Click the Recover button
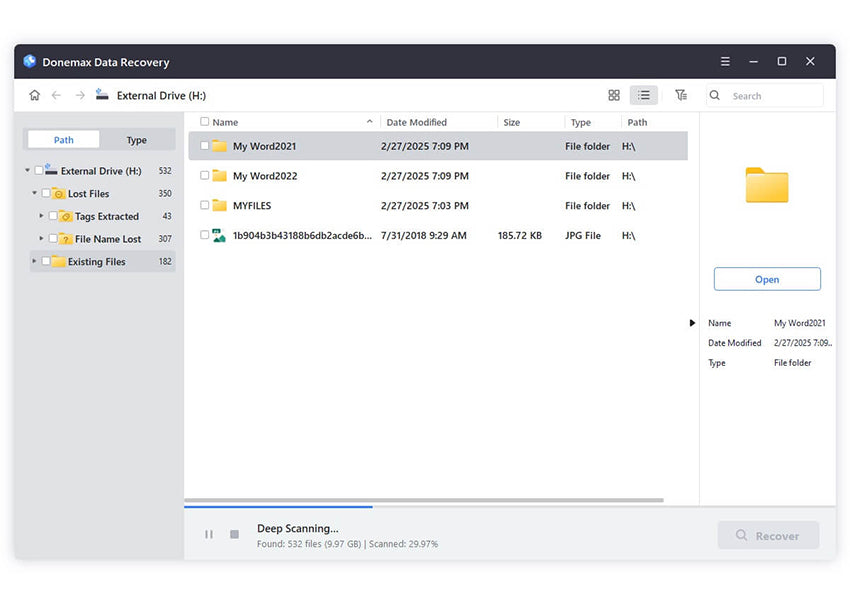The width and height of the screenshot is (850, 604). coord(768,536)
